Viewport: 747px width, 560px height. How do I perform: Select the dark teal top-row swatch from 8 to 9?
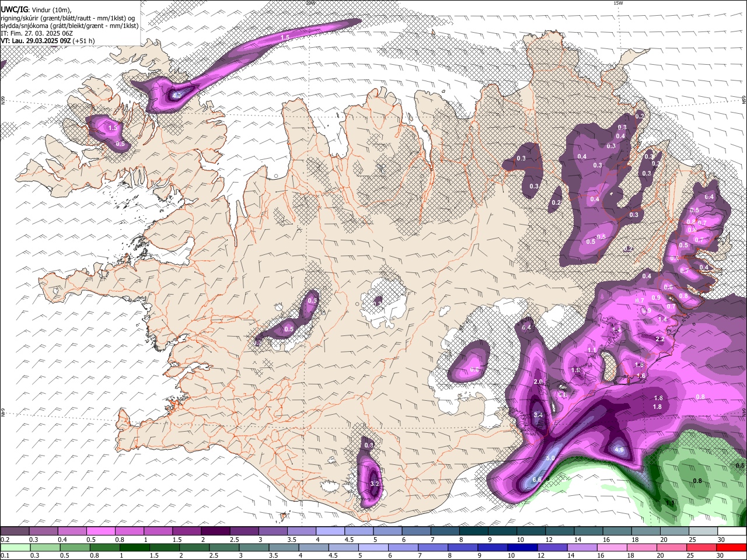click(x=473, y=531)
